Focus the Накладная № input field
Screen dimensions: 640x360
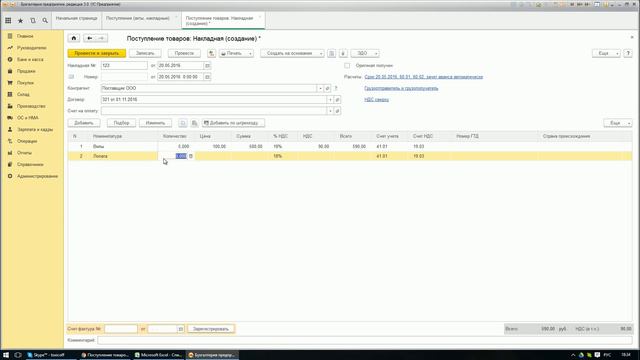point(124,66)
